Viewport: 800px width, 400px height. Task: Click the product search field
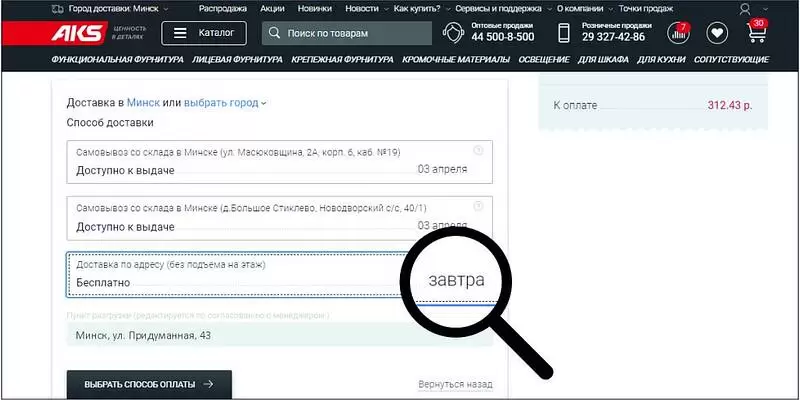[x=347, y=33]
